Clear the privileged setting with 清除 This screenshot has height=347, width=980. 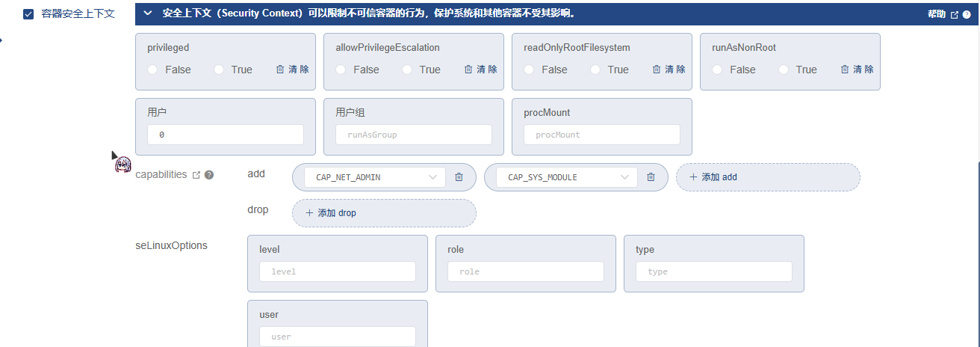(x=292, y=70)
